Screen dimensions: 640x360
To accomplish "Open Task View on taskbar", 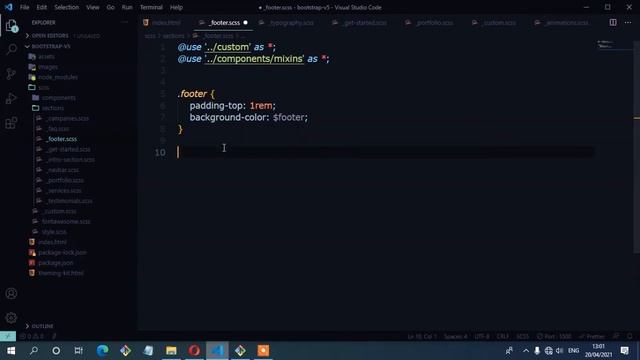I will (x=79, y=351).
